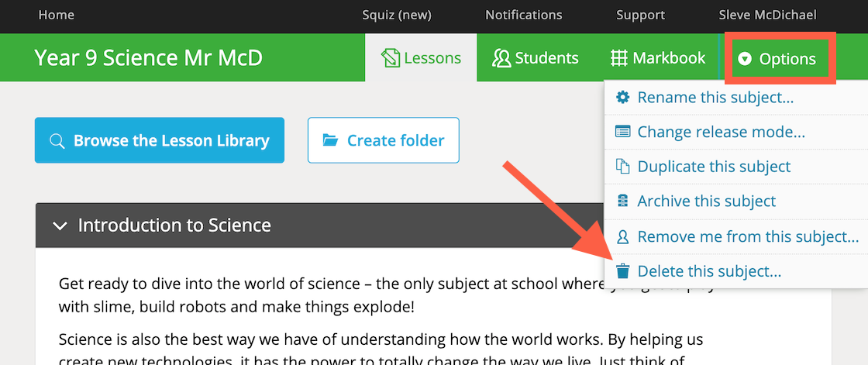
Task: Click the Create folder button
Action: coord(383,140)
